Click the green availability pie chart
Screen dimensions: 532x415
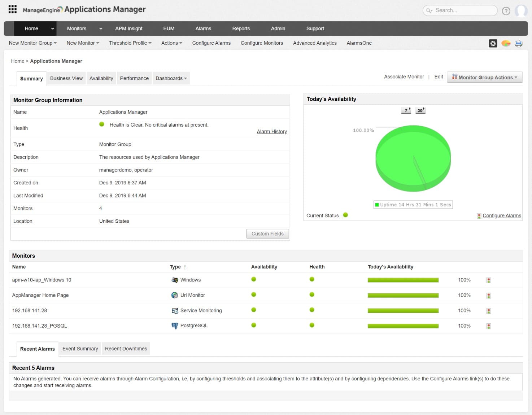[x=413, y=158]
